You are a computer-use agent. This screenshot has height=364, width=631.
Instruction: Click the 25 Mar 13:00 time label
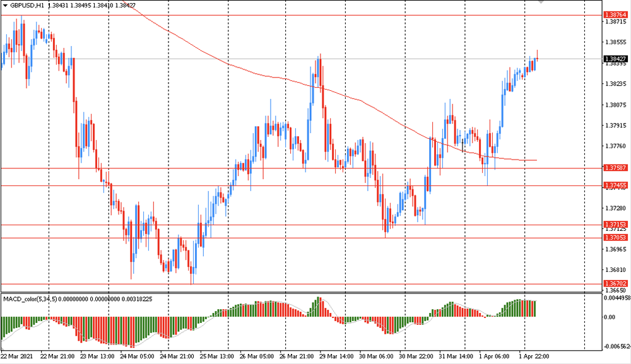pyautogui.click(x=216, y=356)
